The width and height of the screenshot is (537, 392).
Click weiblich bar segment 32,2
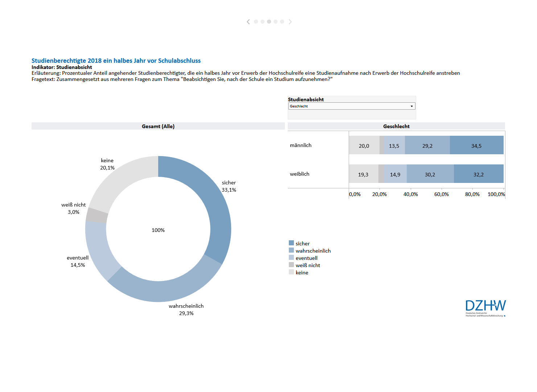pos(479,174)
